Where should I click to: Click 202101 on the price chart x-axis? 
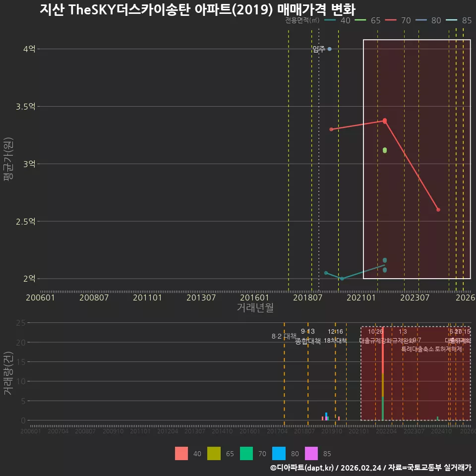361,297
